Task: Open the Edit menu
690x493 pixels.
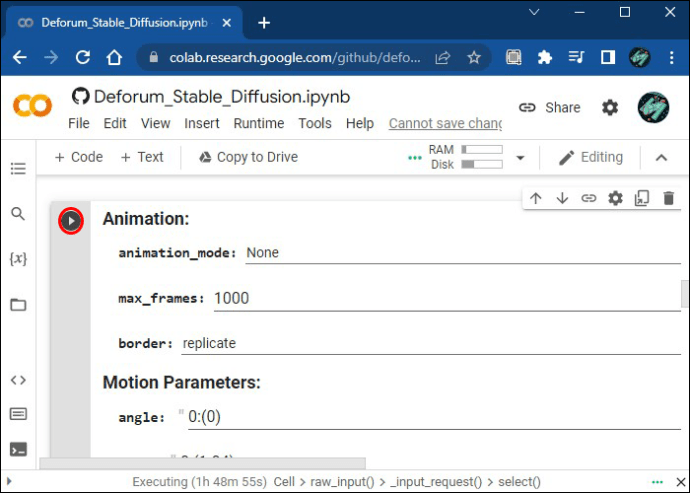Action: (115, 123)
